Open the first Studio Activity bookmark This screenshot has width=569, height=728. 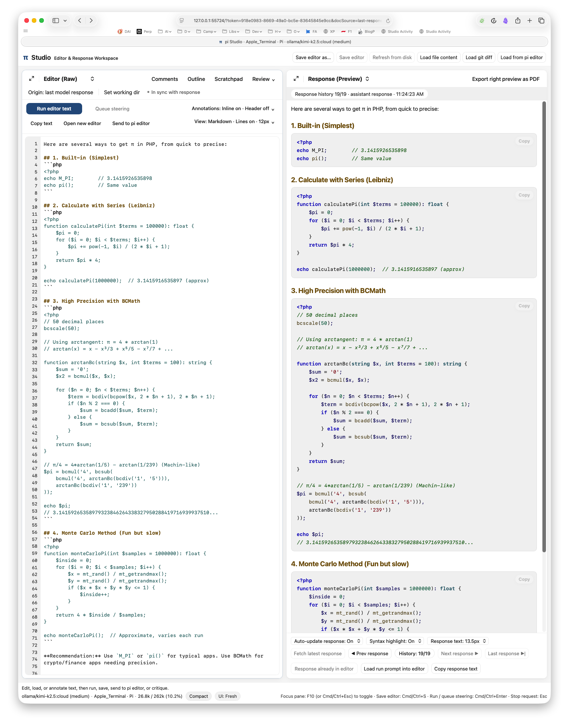397,32
